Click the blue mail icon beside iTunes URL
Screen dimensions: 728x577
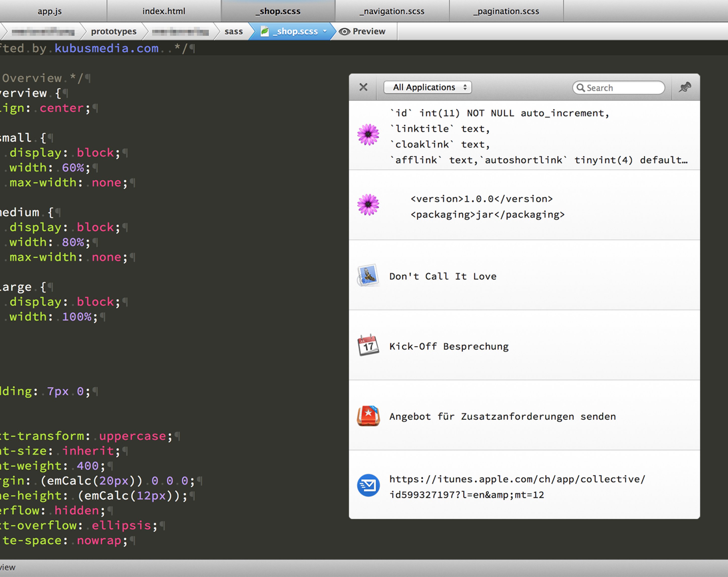coord(368,485)
